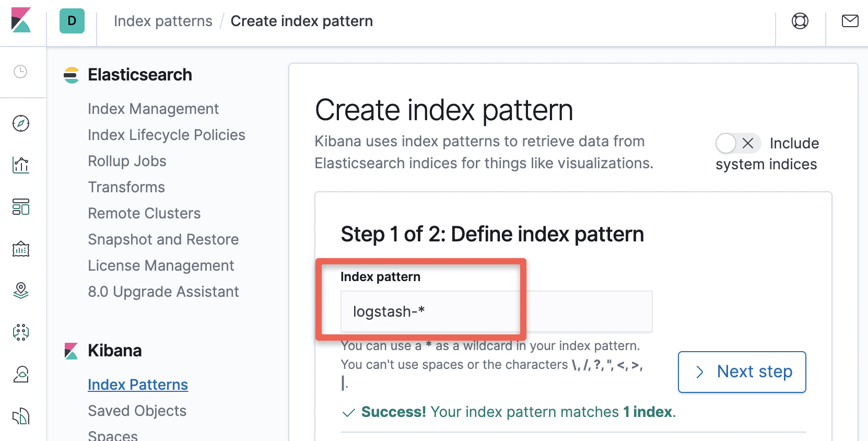Open the help menu with the lifebuoy icon
This screenshot has height=441, width=868.
click(x=800, y=21)
